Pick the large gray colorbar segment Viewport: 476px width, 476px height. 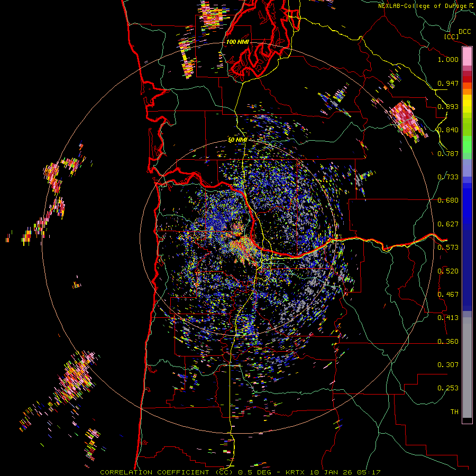click(x=467, y=370)
